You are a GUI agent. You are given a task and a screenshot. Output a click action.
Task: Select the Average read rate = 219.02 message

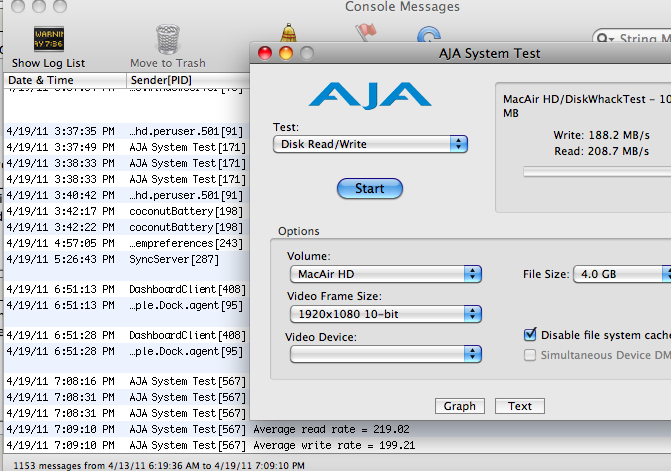pyautogui.click(x=332, y=430)
